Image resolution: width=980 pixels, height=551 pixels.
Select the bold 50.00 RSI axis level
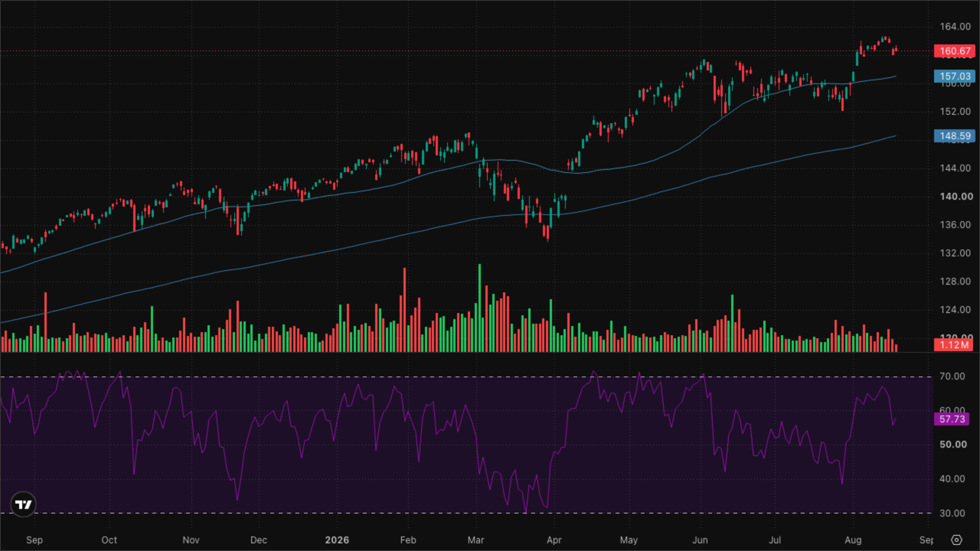tap(953, 444)
